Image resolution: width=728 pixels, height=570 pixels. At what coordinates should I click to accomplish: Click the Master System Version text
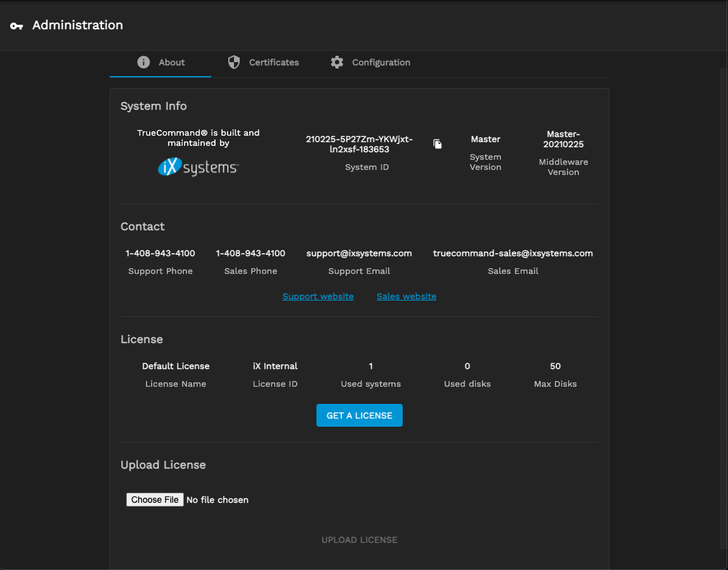click(485, 139)
